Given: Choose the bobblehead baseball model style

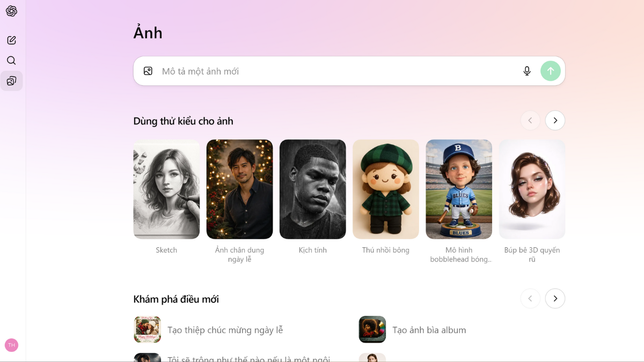Looking at the screenshot, I should point(459,189).
